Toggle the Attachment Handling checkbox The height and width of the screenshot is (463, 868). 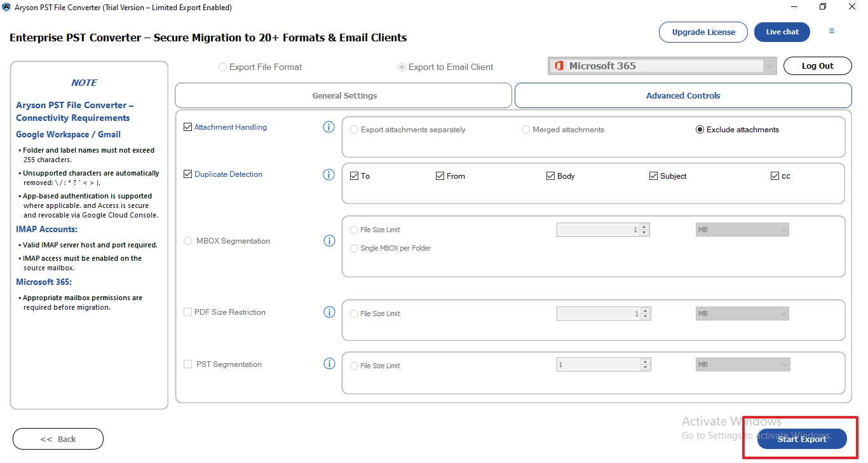pyautogui.click(x=187, y=127)
